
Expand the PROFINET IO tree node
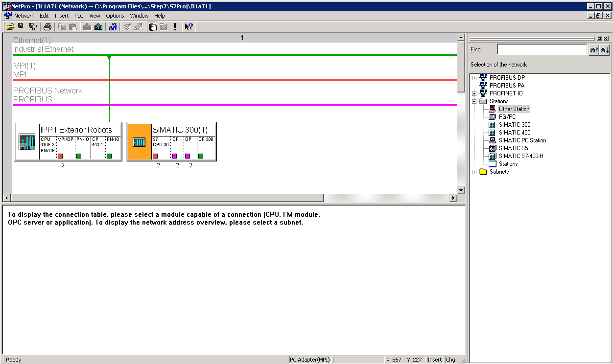[x=474, y=93]
